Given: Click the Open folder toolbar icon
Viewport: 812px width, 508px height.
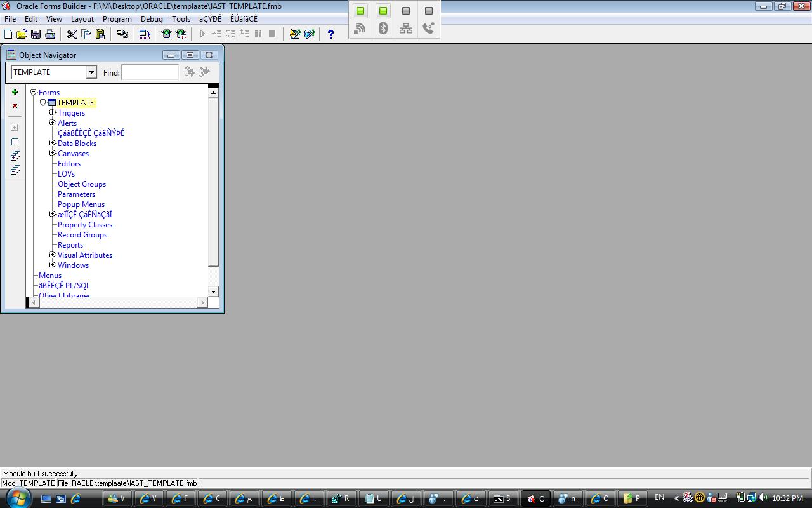Looking at the screenshot, I should [22, 34].
